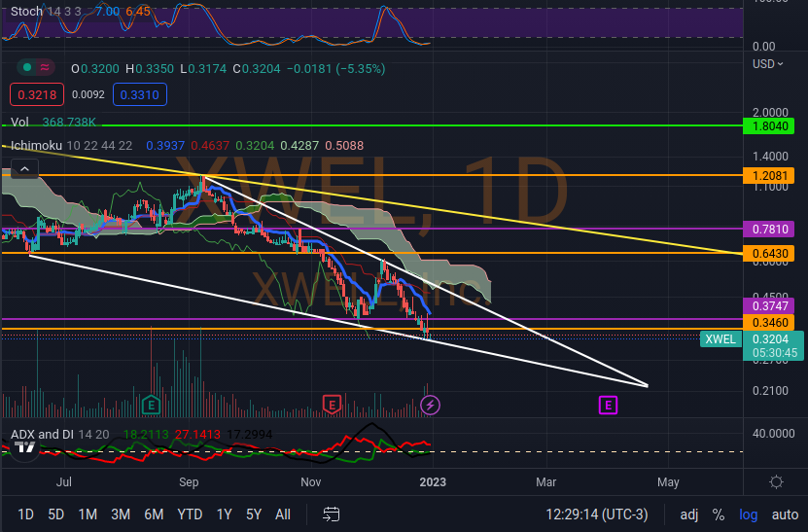Toggle the percent scale mode
Image resolution: width=808 pixels, height=532 pixels.
pos(718,514)
